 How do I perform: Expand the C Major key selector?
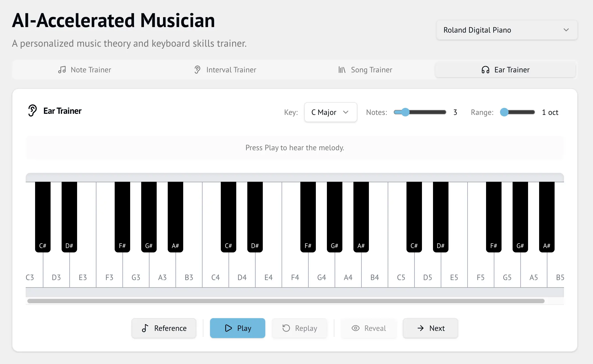tap(330, 112)
